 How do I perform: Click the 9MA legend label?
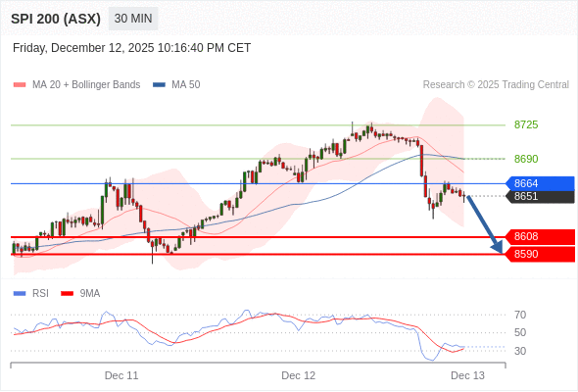tap(90, 294)
